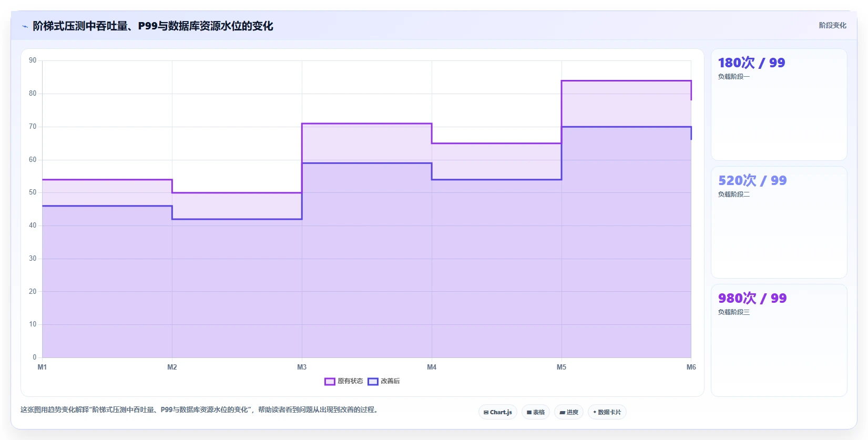Click the title icon beside 阶梯式压测 heading
The width and height of the screenshot is (868, 440).
click(25, 26)
